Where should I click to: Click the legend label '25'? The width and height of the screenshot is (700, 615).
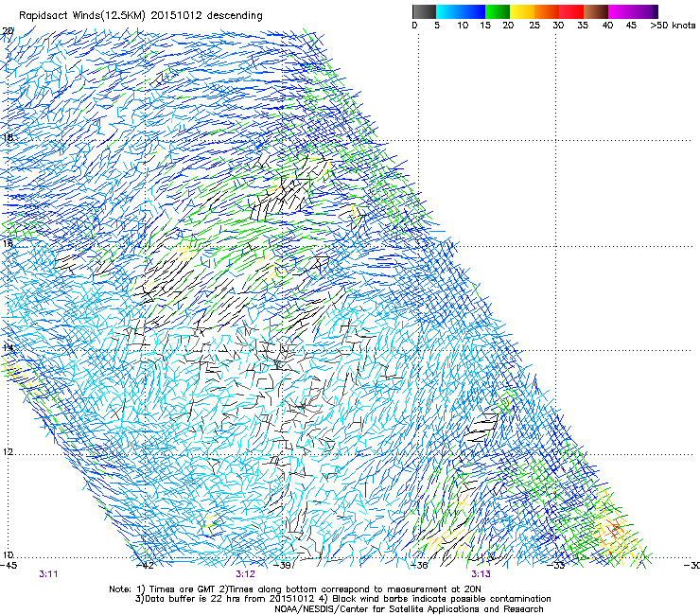[x=534, y=26]
